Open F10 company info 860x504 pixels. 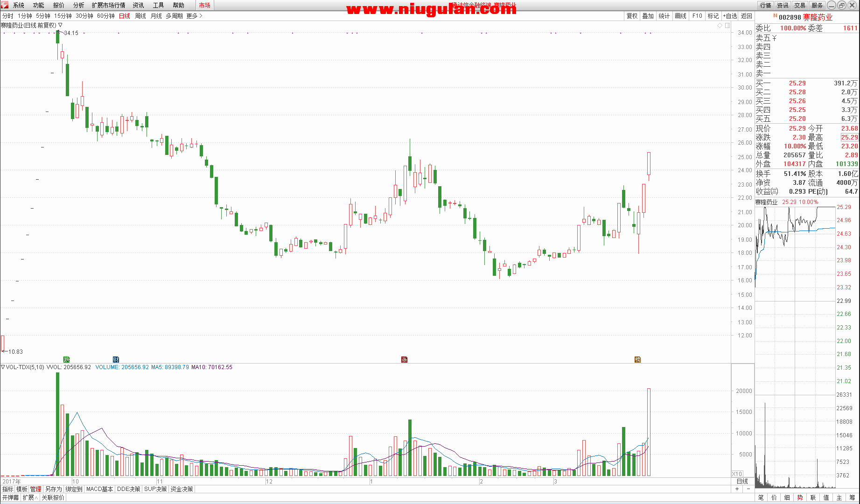[x=697, y=16]
